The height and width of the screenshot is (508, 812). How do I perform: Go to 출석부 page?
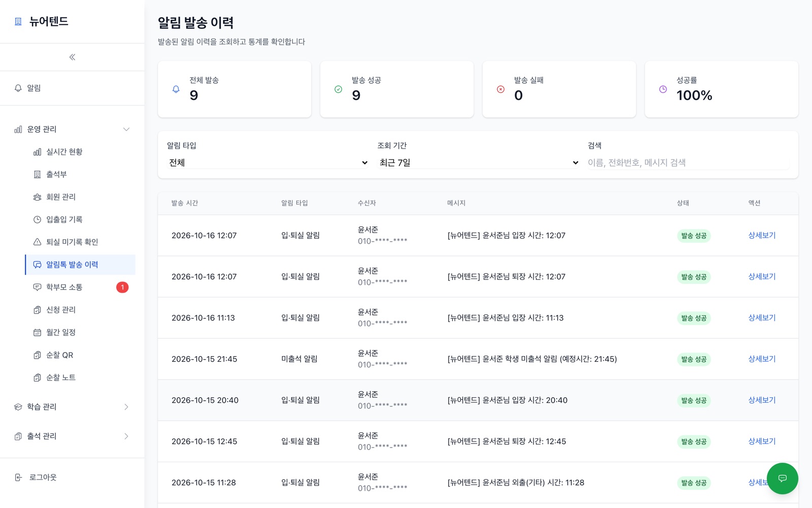click(x=80, y=174)
